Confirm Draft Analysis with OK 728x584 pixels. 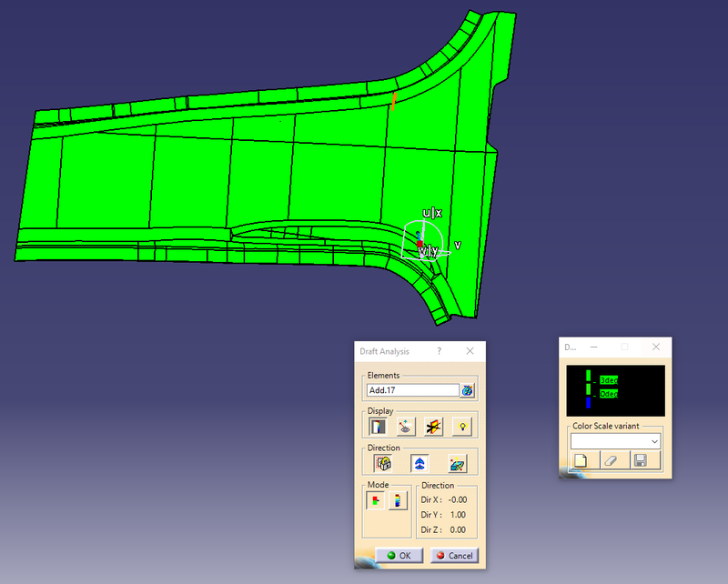[x=399, y=555]
